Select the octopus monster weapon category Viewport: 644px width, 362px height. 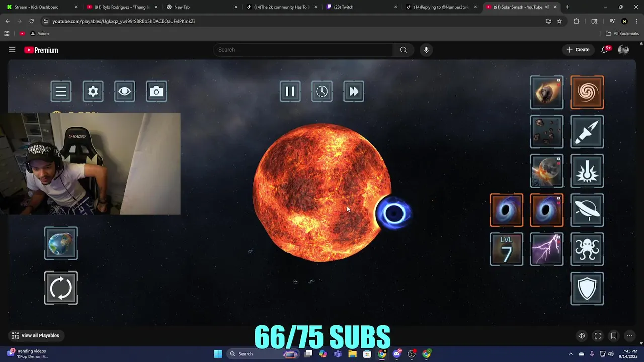click(587, 249)
